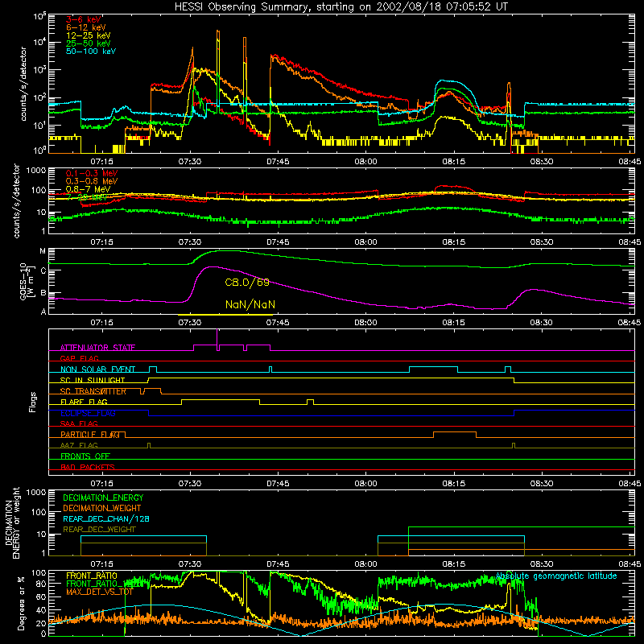Select the BAD_PACKETS flag label
Image resolution: width=644 pixels, height=644 pixels.
click(88, 468)
